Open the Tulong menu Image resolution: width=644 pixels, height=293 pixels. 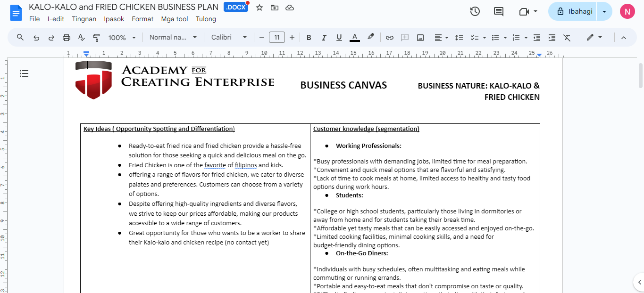click(x=206, y=19)
